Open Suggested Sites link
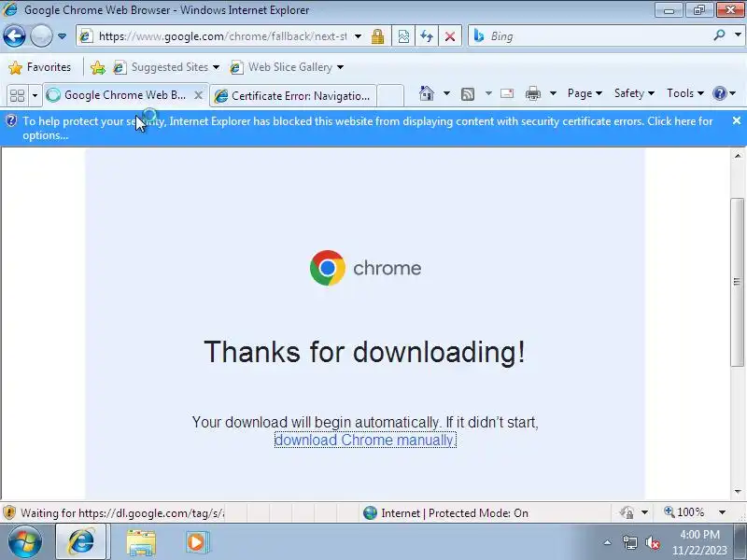This screenshot has height=560, width=747. [166, 67]
